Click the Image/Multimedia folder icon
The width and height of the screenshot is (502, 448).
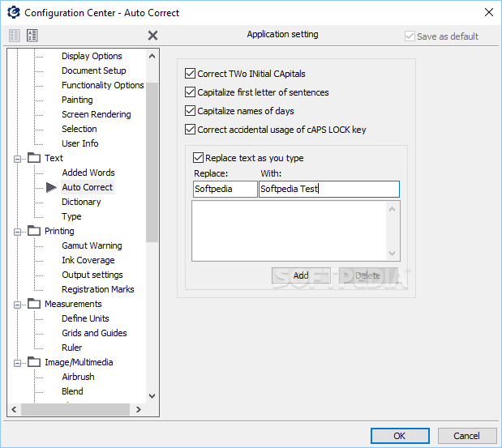point(34,362)
